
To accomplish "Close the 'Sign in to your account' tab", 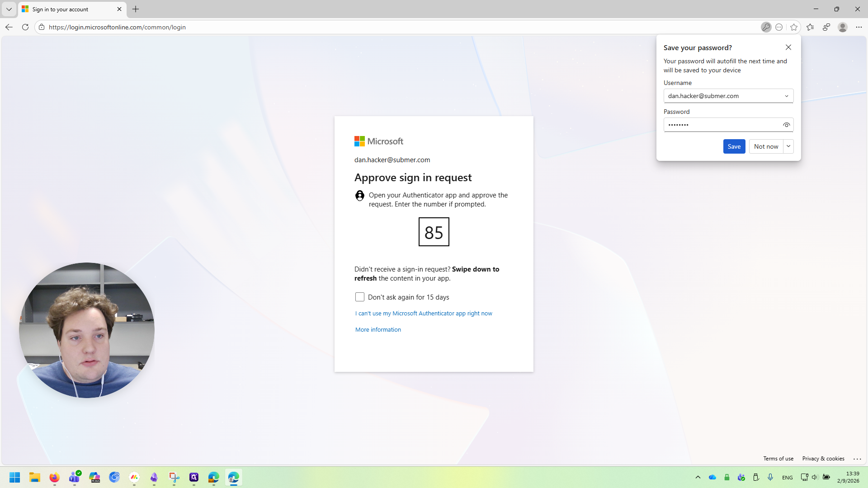I will (119, 9).
